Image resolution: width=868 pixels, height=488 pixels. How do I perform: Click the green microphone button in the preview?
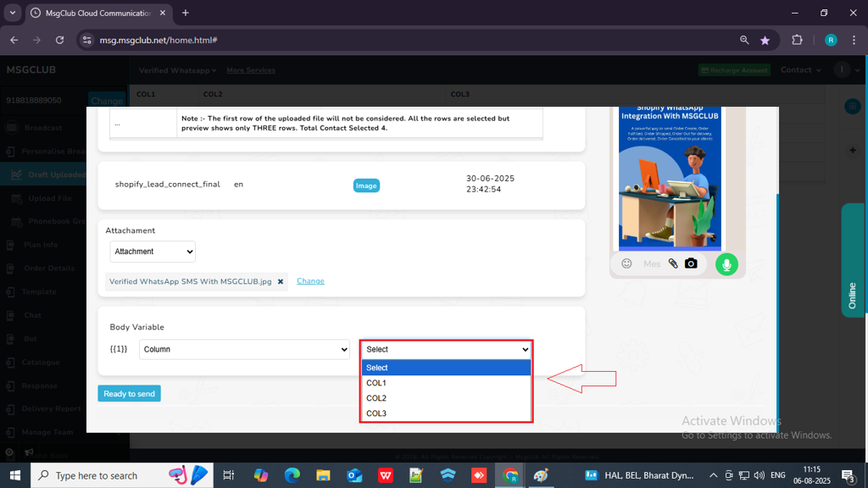[x=726, y=264]
